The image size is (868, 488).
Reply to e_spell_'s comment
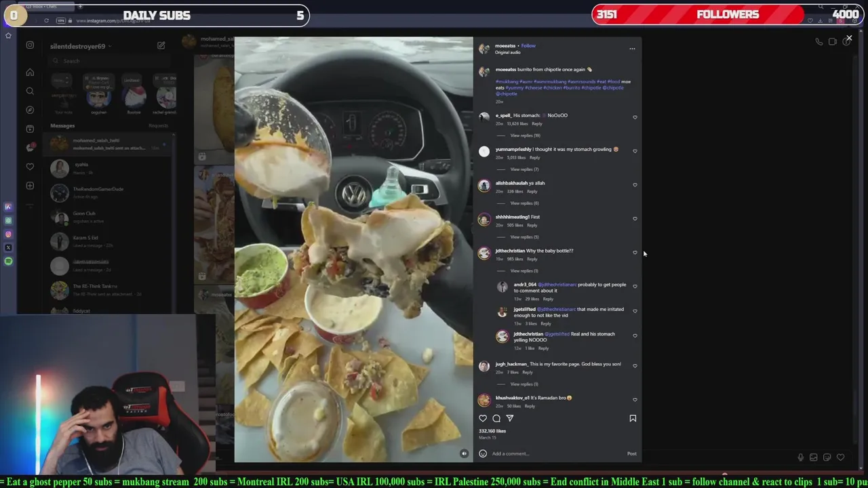[536, 124]
